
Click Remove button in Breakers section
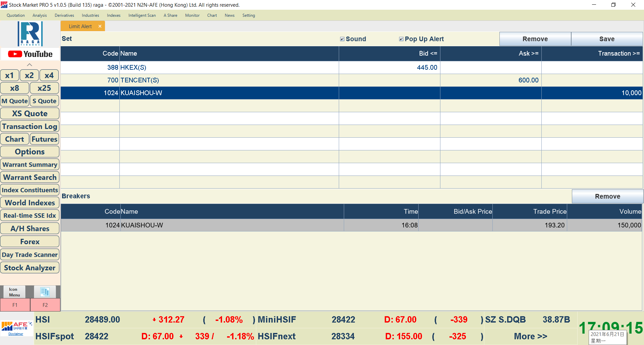[607, 196]
